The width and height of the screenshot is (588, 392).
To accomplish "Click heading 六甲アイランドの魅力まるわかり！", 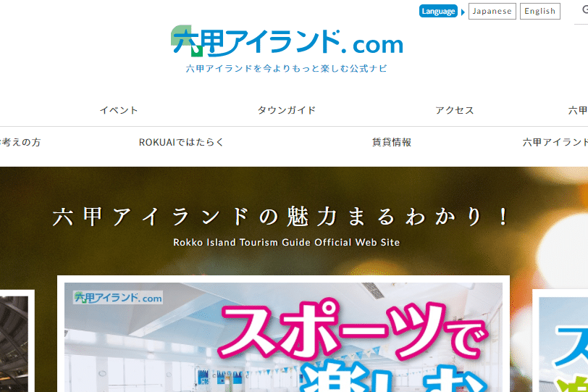I will pos(280,217).
